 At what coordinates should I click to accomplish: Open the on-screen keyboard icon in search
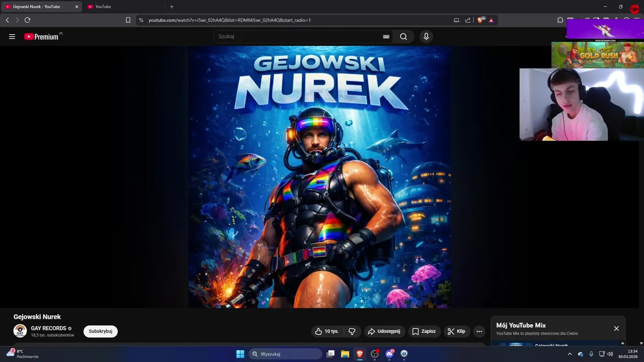[x=386, y=37]
